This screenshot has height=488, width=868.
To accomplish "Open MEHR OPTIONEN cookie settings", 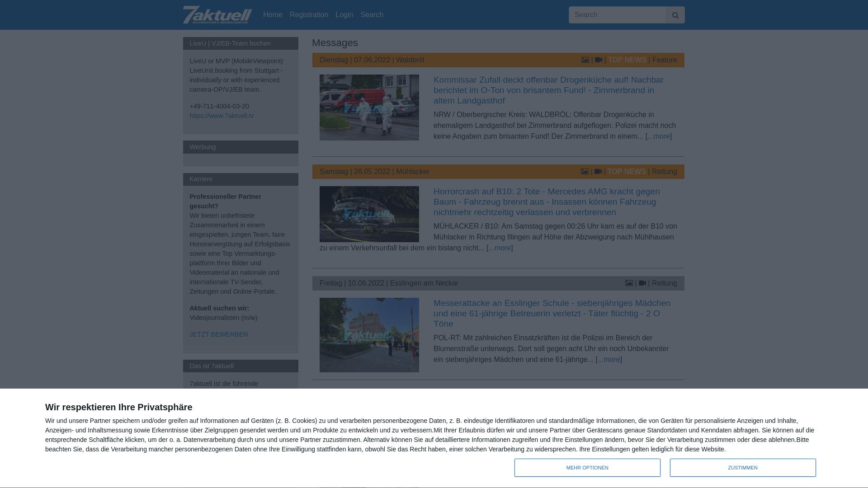I will click(587, 468).
